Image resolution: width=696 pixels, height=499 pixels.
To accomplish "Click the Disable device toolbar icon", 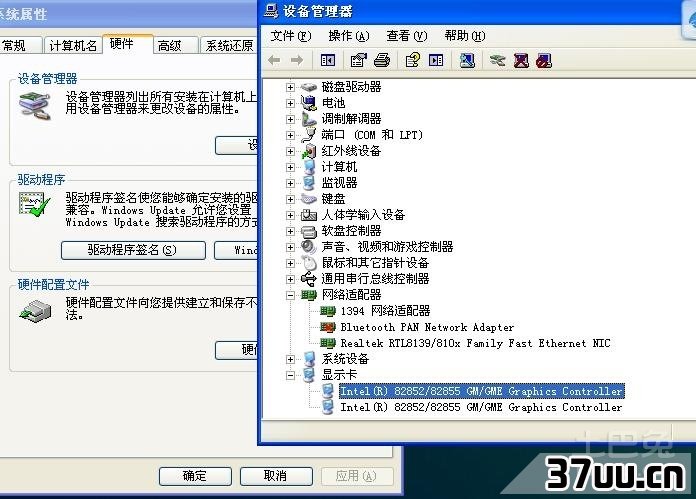I will (x=544, y=60).
